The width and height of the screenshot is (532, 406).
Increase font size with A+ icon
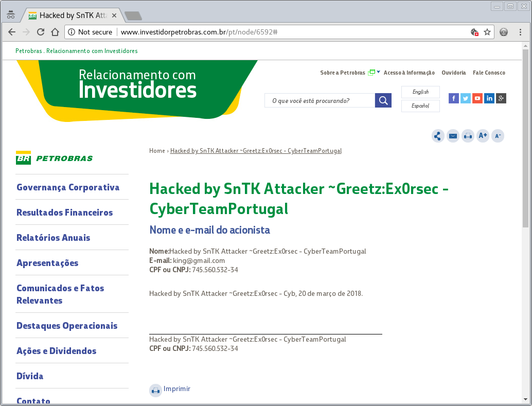[x=483, y=136]
